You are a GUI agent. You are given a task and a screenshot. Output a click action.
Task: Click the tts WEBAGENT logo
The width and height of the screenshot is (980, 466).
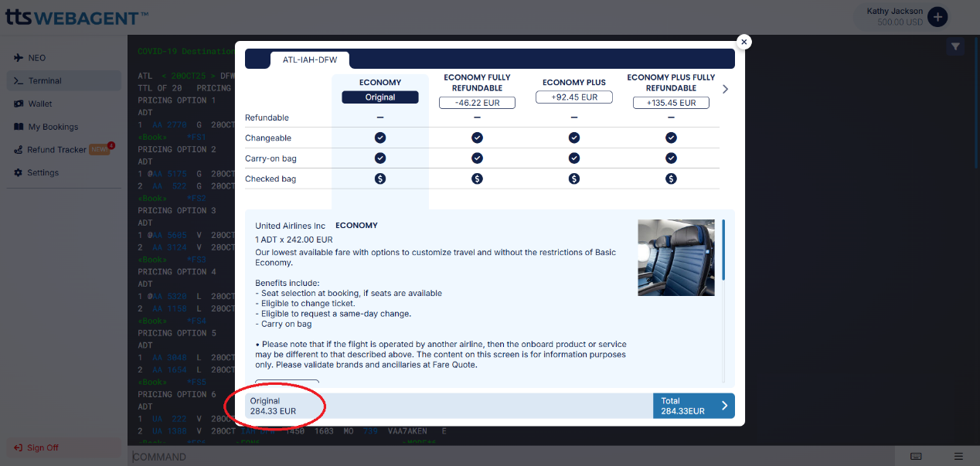point(77,16)
